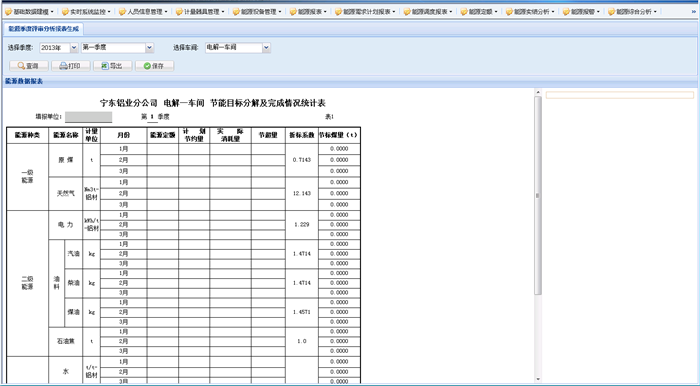Save the report using 保存
The height and width of the screenshot is (386, 700).
click(x=154, y=66)
